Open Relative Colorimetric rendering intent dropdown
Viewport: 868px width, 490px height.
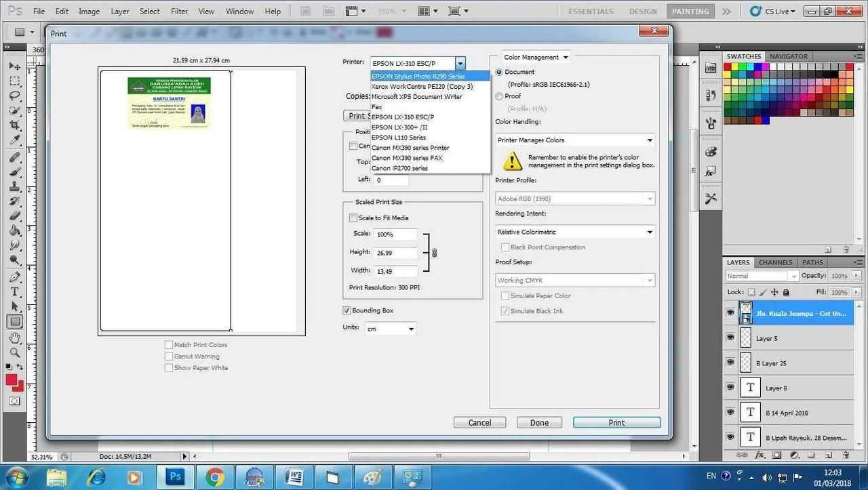tap(575, 232)
